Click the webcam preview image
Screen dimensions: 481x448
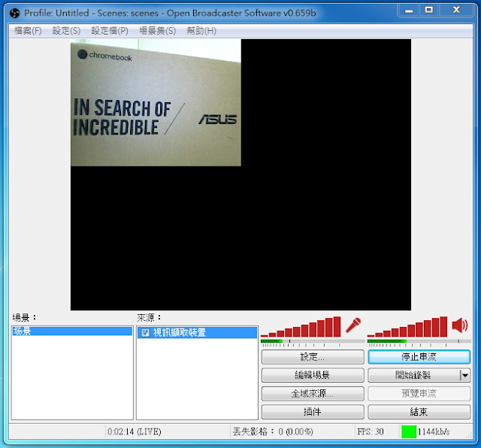point(156,103)
